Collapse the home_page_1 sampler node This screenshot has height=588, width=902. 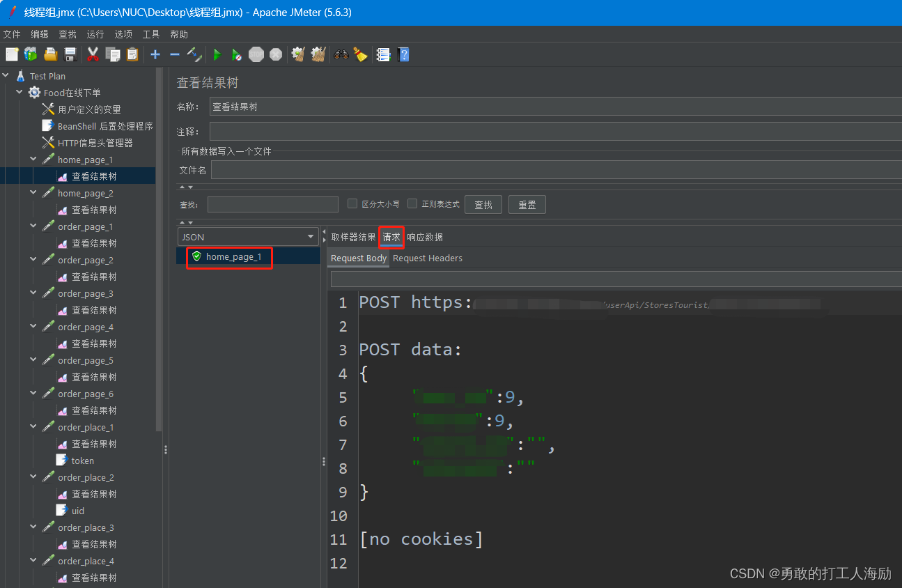(33, 160)
